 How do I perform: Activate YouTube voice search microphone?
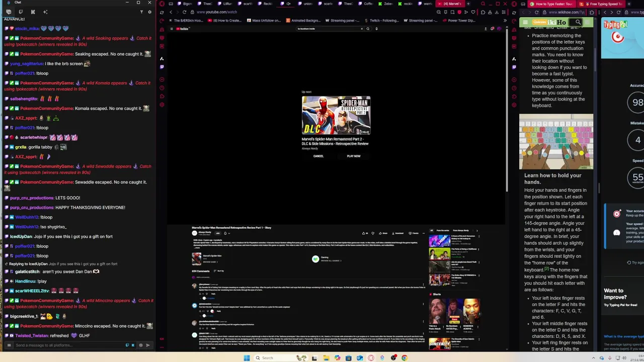click(x=376, y=29)
